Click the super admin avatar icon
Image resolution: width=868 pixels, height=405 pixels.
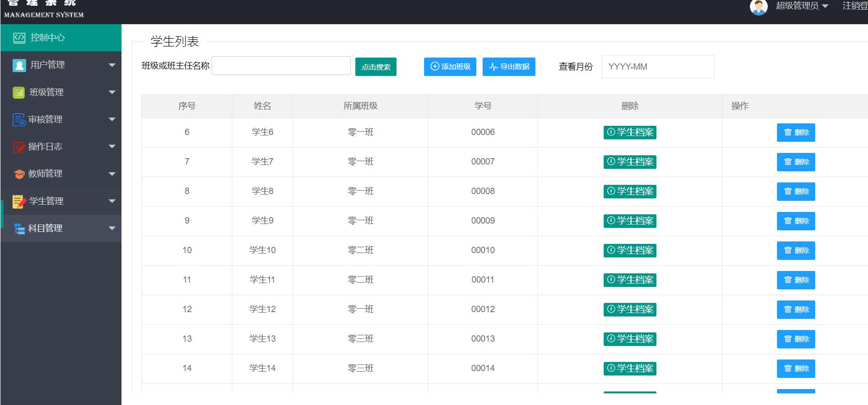[x=759, y=7]
